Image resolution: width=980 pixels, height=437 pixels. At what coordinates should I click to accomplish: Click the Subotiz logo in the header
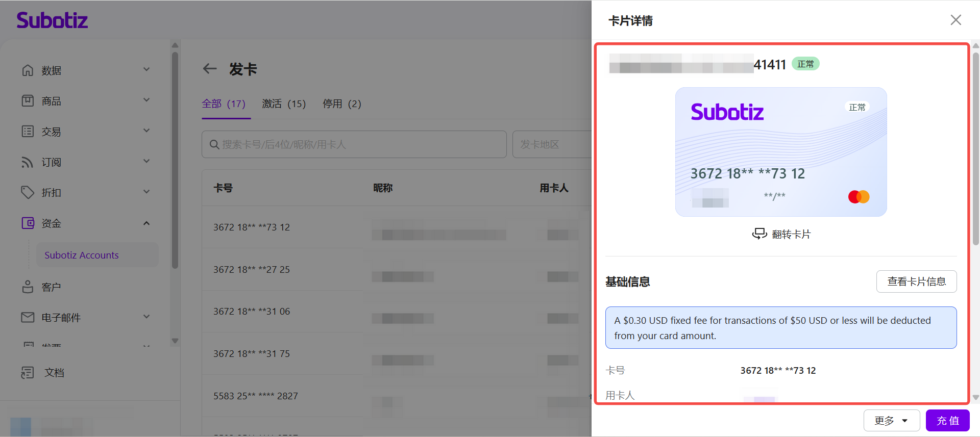point(52,20)
